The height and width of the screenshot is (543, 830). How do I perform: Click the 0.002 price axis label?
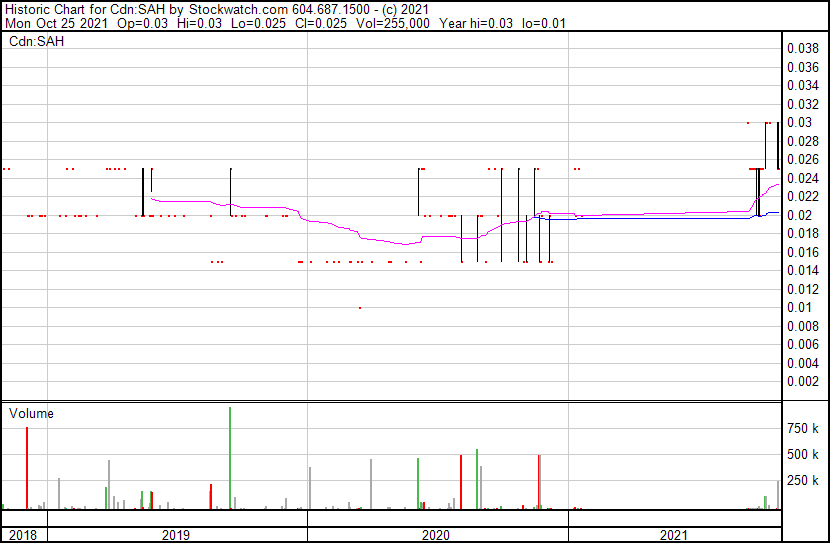(x=802, y=381)
